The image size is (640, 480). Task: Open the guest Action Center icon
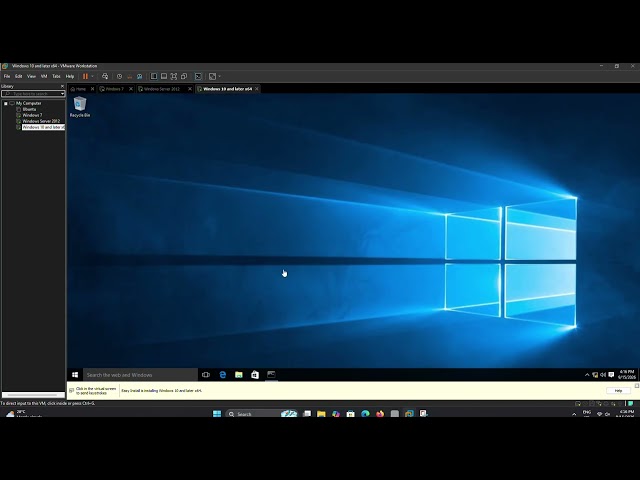click(x=611, y=375)
